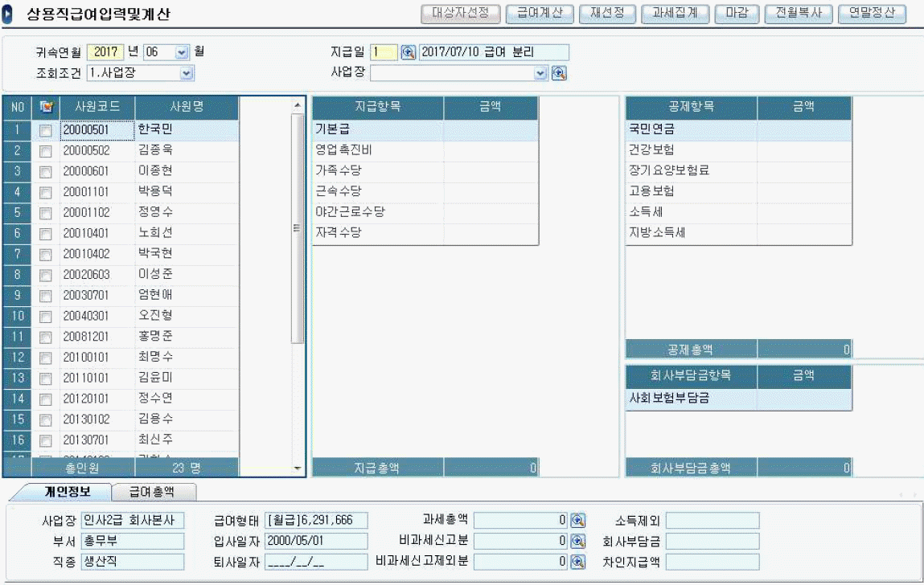The width and height of the screenshot is (924, 585).
Task: Click the lookup icon next to 지급일 field
Action: [x=408, y=53]
